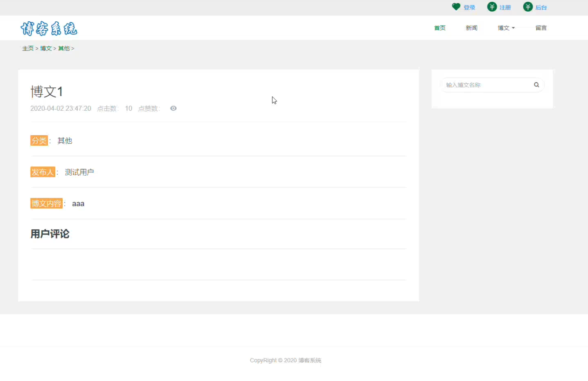This screenshot has width=588, height=381.
Task: Click the 点击数 label
Action: tap(108, 109)
